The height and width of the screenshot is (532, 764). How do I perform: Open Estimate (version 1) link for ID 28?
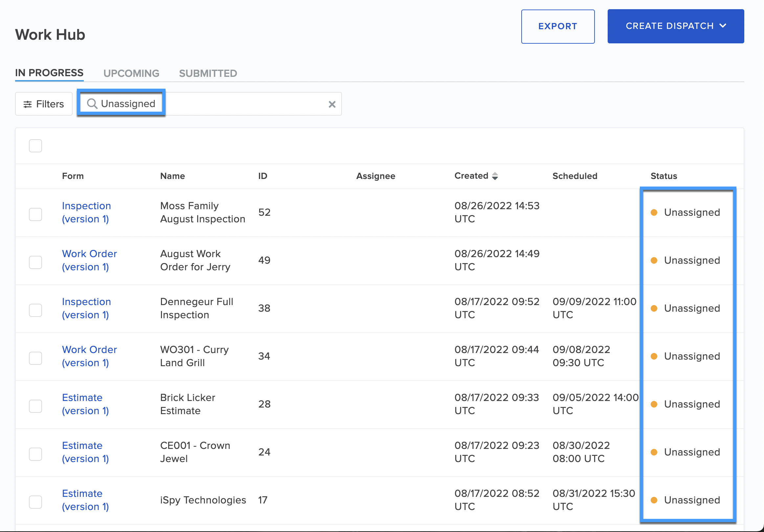[x=85, y=404]
